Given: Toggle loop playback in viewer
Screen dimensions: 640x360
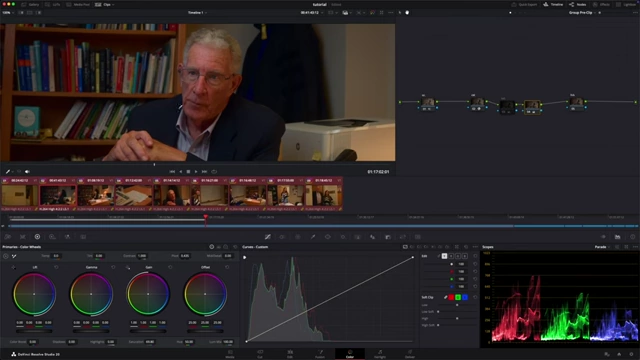Looking at the screenshot, I should [x=214, y=172].
